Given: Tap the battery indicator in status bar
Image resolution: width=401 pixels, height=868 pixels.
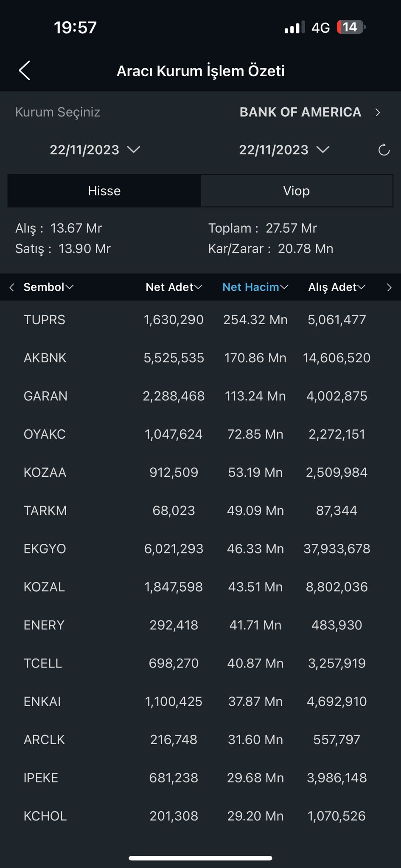Looking at the screenshot, I should 351,28.
